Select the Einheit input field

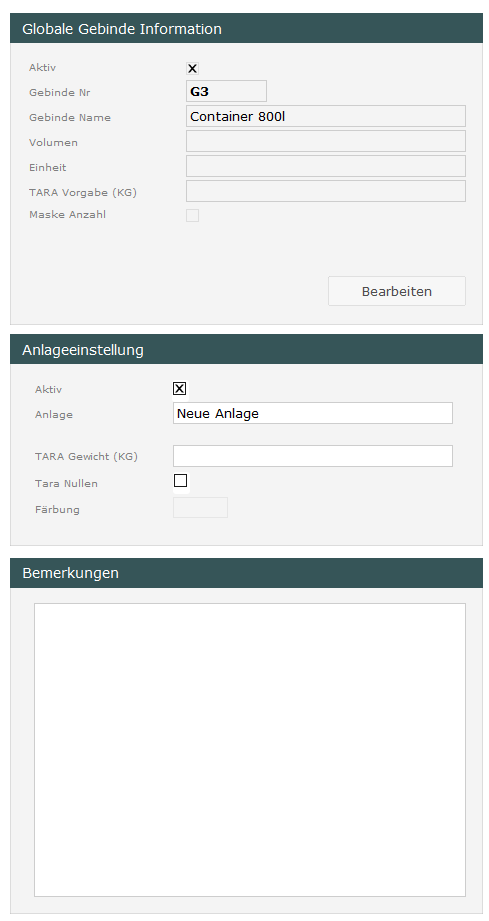[x=326, y=166]
